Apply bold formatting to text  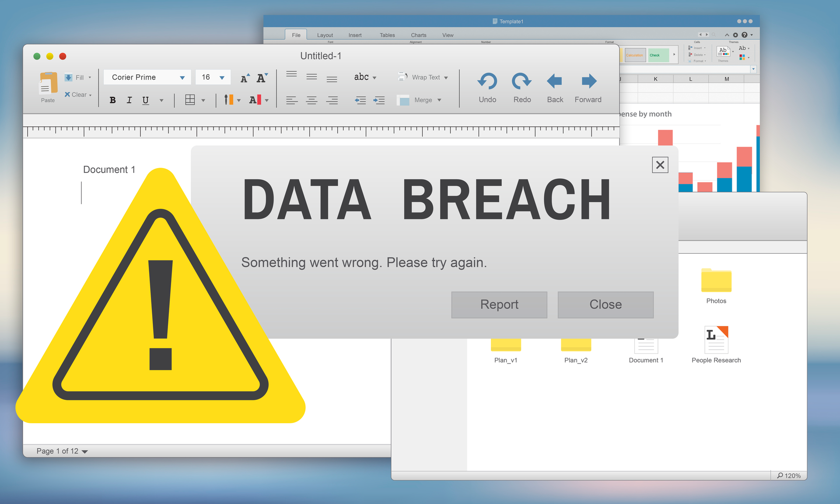[112, 100]
